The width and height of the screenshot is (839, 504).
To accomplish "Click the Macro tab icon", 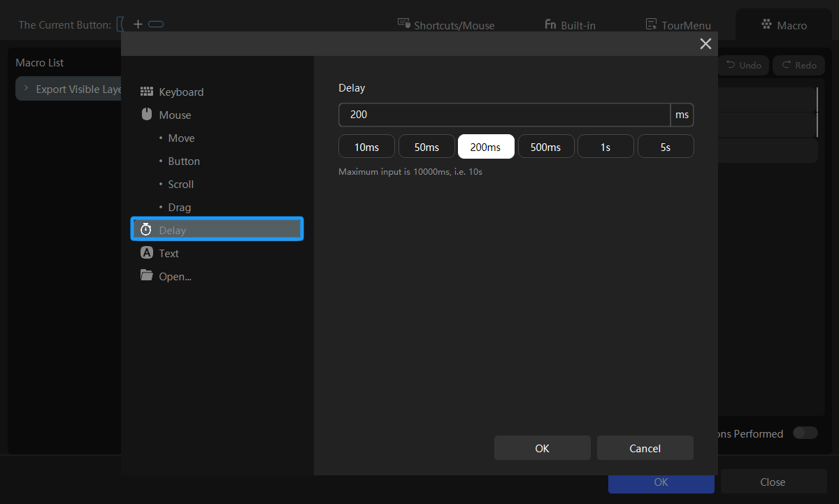I will pos(766,24).
